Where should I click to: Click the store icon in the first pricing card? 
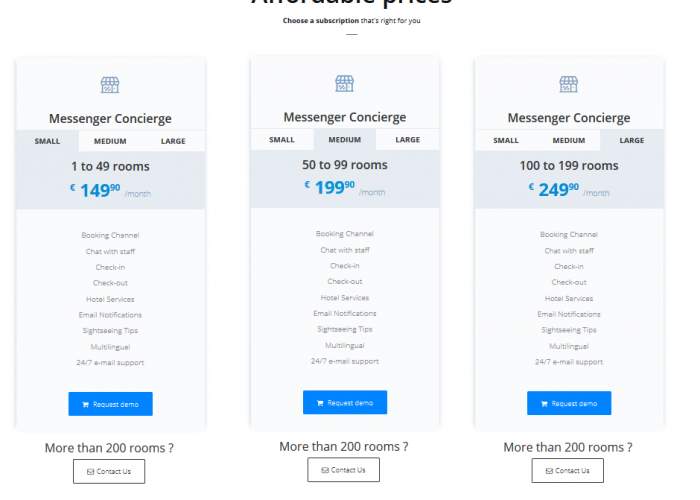pyautogui.click(x=110, y=84)
